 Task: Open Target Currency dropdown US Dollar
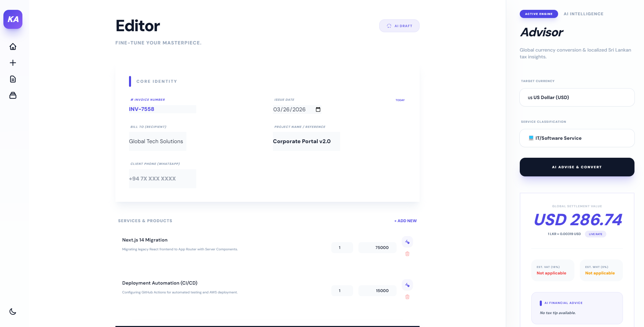pyautogui.click(x=577, y=97)
